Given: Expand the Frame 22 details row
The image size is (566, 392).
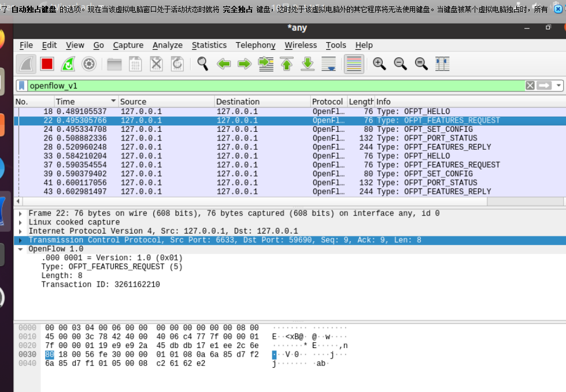Looking at the screenshot, I should (21, 213).
